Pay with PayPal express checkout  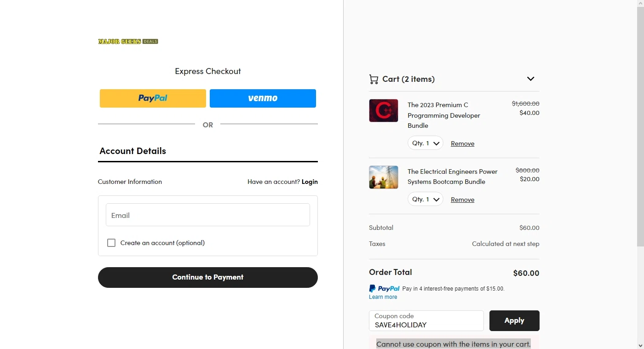[x=153, y=98]
